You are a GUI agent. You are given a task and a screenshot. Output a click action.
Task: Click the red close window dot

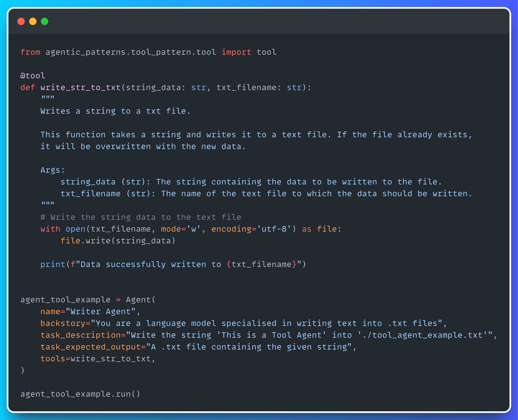tap(21, 21)
